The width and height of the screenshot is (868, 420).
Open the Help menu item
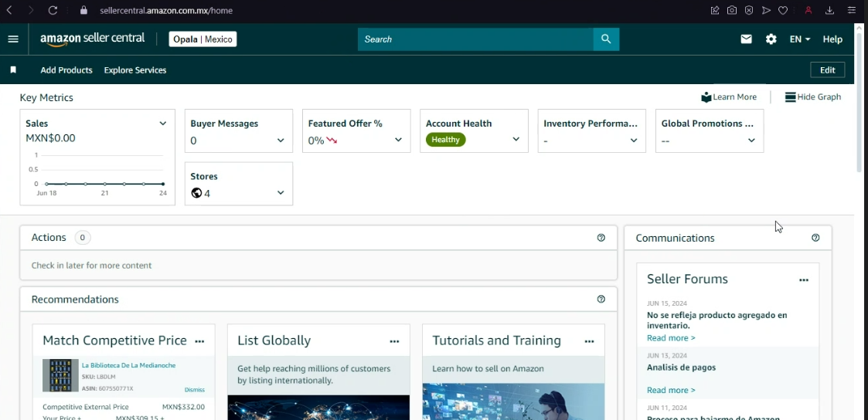[x=832, y=39]
